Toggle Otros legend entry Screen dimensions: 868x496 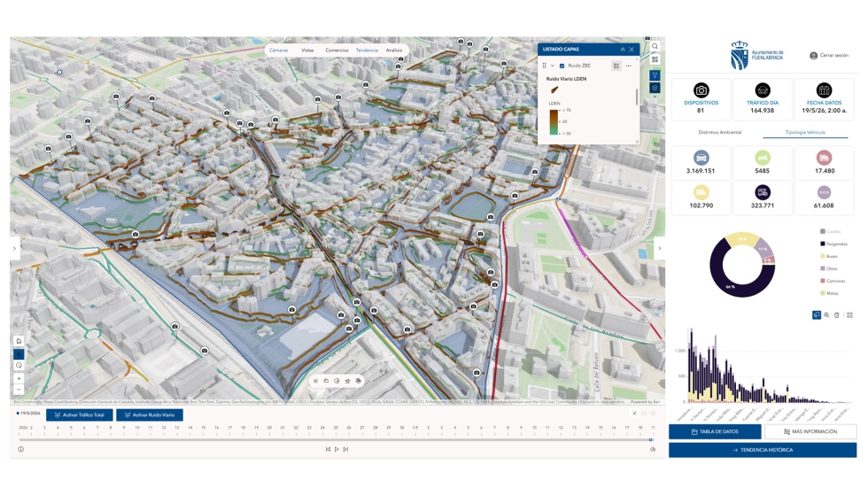click(829, 268)
